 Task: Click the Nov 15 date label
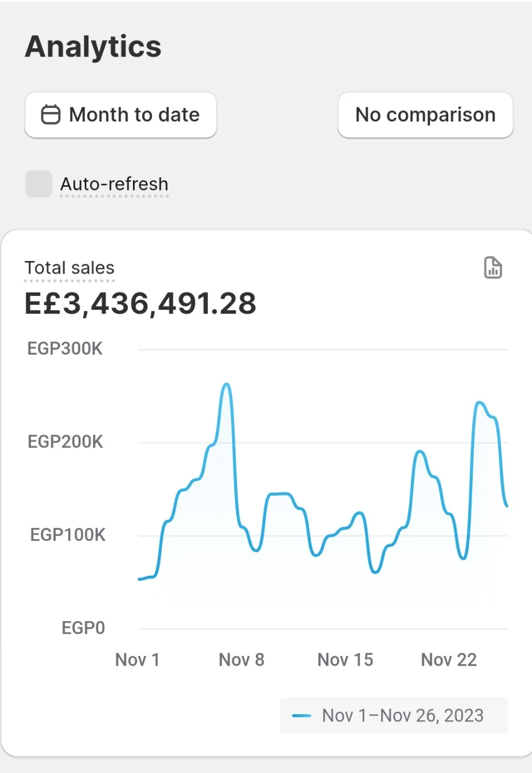pyautogui.click(x=345, y=660)
